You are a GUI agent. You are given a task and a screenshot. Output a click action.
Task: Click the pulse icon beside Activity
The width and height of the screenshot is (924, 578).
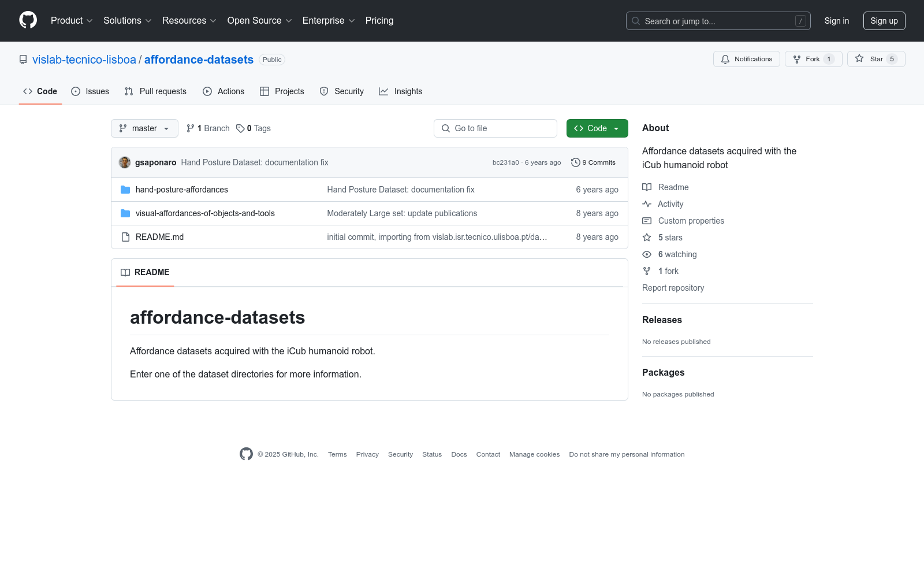pos(647,204)
